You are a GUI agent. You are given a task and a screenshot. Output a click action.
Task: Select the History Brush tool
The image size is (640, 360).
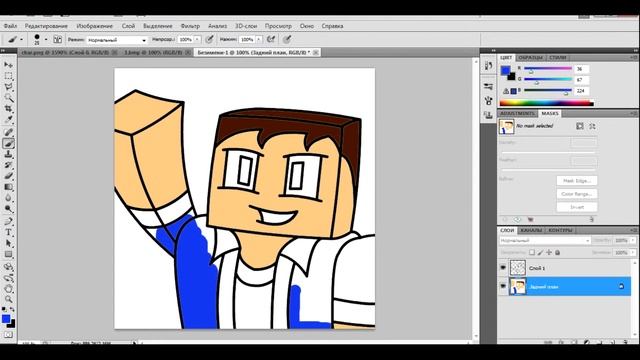pos(8,165)
